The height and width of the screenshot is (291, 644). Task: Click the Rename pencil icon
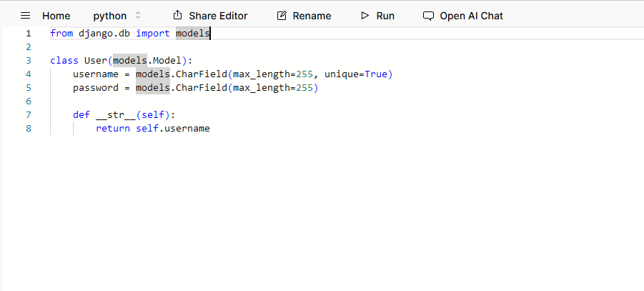(x=282, y=16)
